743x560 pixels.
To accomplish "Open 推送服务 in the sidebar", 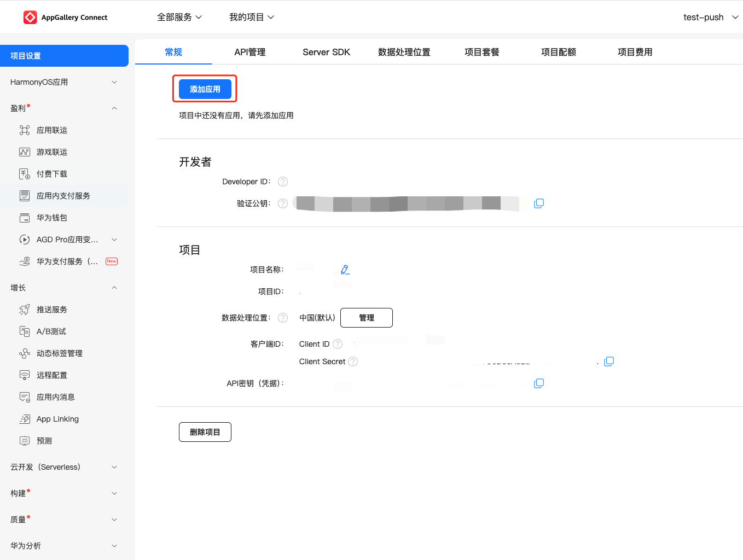I will click(x=52, y=310).
